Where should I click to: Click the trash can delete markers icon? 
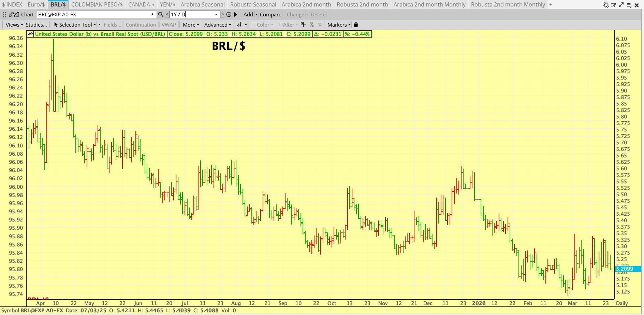point(356,25)
